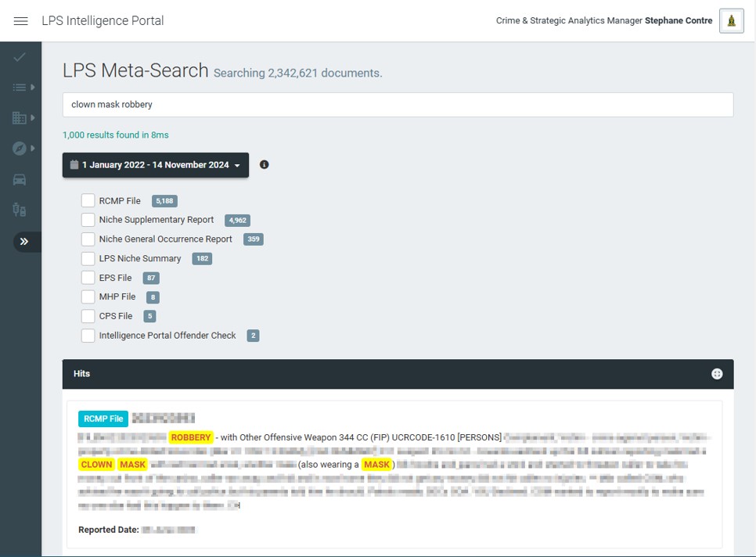Toggle the EPS File checkbox
The image size is (756, 557).
[88, 278]
